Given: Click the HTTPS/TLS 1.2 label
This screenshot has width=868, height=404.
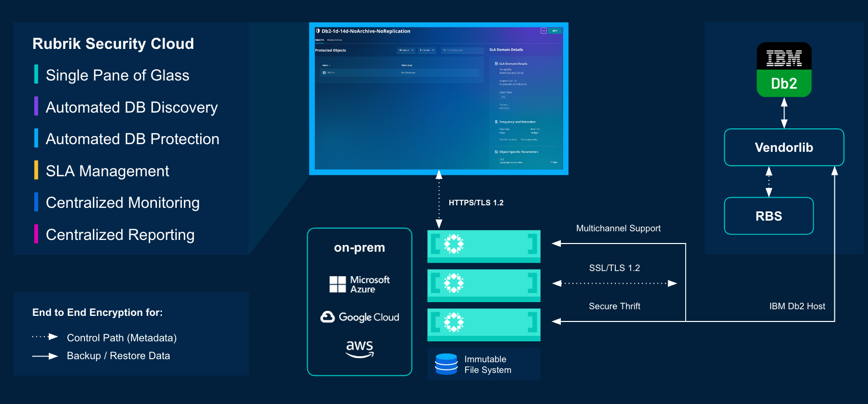Looking at the screenshot, I should tap(476, 203).
